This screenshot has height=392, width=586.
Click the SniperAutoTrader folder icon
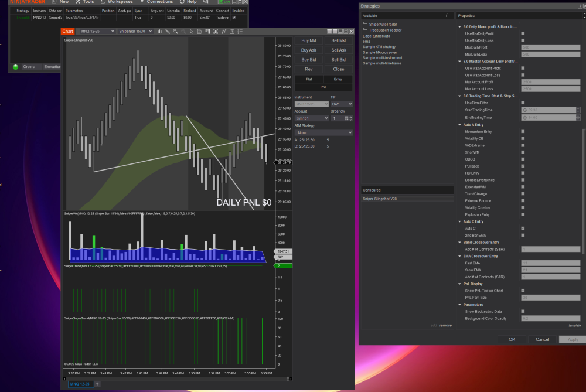point(365,24)
